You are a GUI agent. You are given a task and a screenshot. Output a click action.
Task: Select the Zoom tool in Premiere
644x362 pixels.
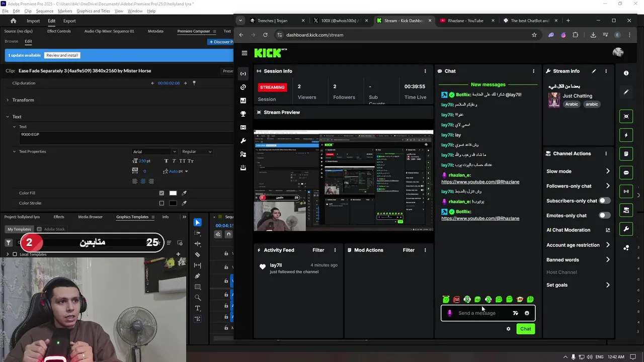point(198,298)
